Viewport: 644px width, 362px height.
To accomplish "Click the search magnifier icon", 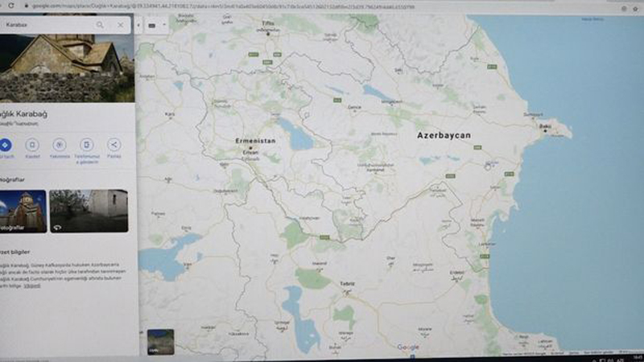I will click(x=100, y=25).
